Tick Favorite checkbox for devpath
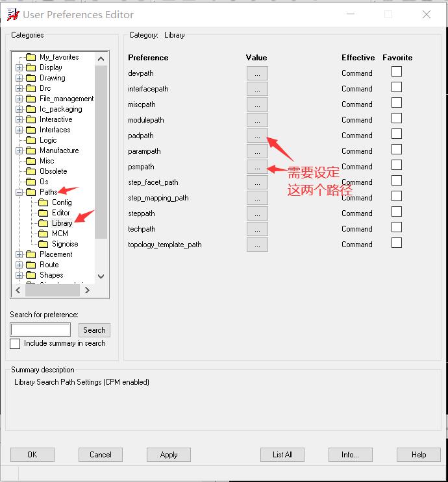The width and height of the screenshot is (448, 482). [x=397, y=71]
